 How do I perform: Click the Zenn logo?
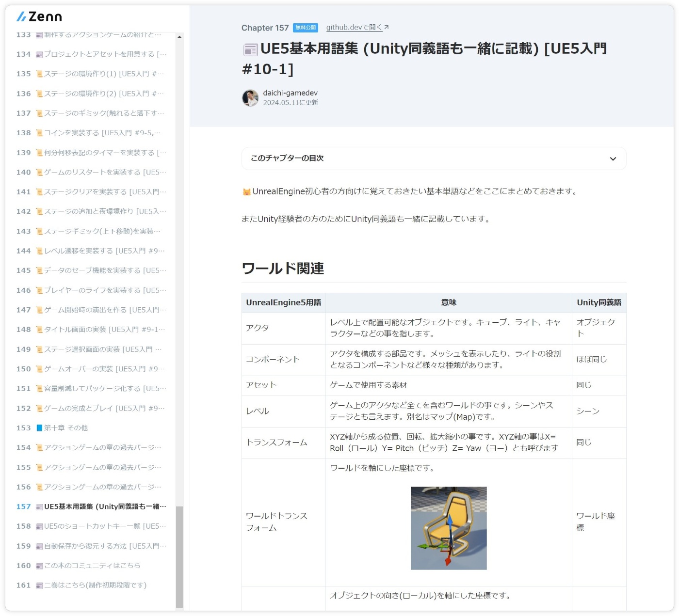coord(40,16)
